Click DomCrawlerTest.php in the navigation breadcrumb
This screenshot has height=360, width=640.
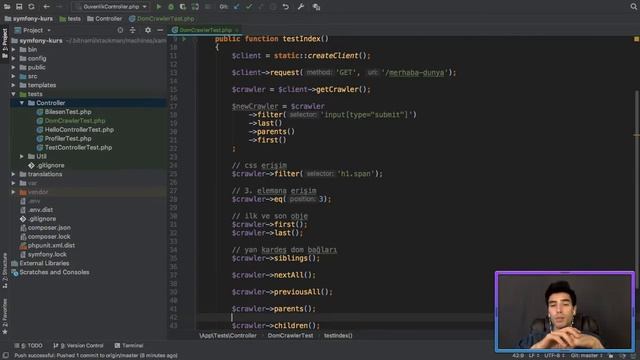pyautogui.click(x=162, y=19)
